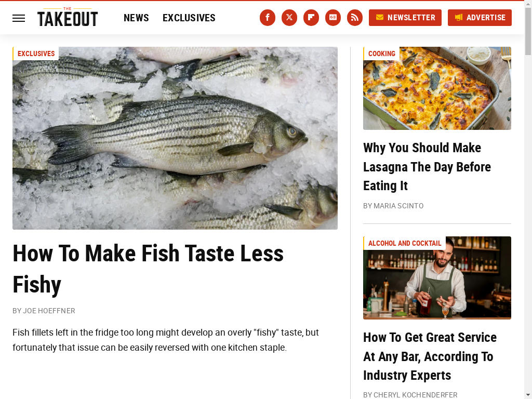Screen dimensions: 532x399
Task: Click the Advertise button
Action: (480, 17)
